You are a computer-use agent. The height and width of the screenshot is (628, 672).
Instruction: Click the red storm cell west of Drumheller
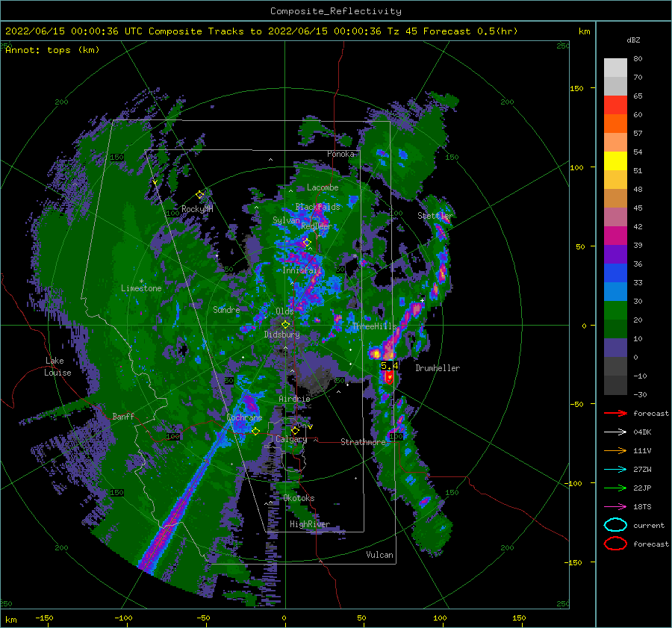pos(389,377)
